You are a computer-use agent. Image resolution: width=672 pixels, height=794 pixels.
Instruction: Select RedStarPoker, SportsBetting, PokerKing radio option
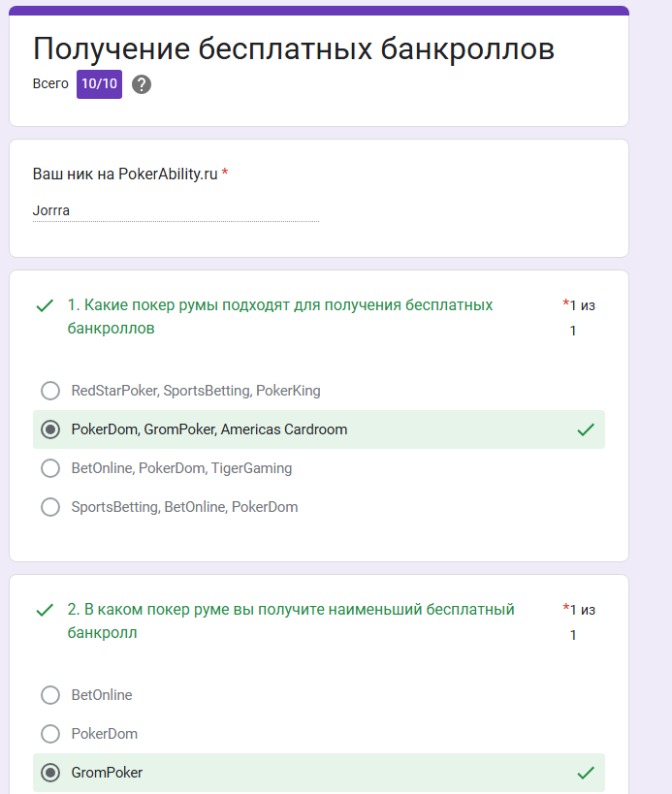[x=50, y=391]
